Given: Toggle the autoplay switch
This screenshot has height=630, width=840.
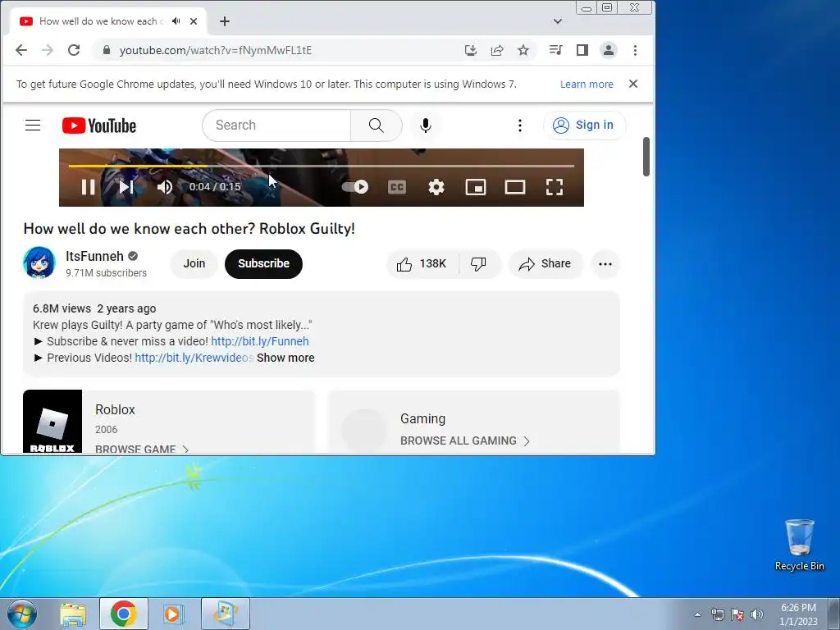Looking at the screenshot, I should tap(355, 186).
